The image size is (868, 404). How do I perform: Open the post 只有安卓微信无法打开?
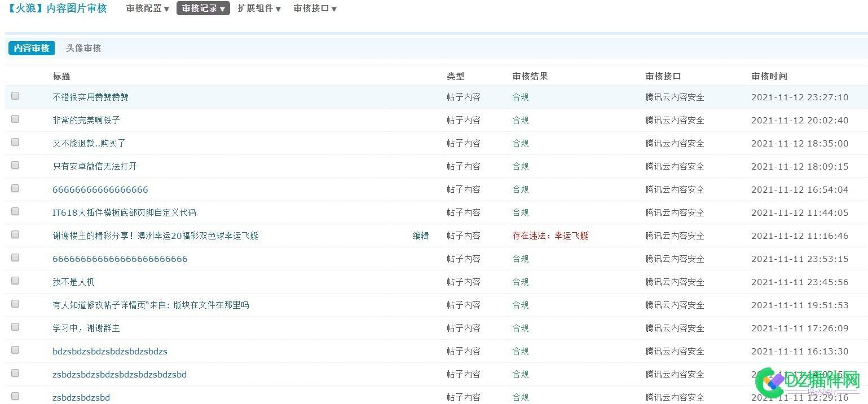click(x=95, y=166)
